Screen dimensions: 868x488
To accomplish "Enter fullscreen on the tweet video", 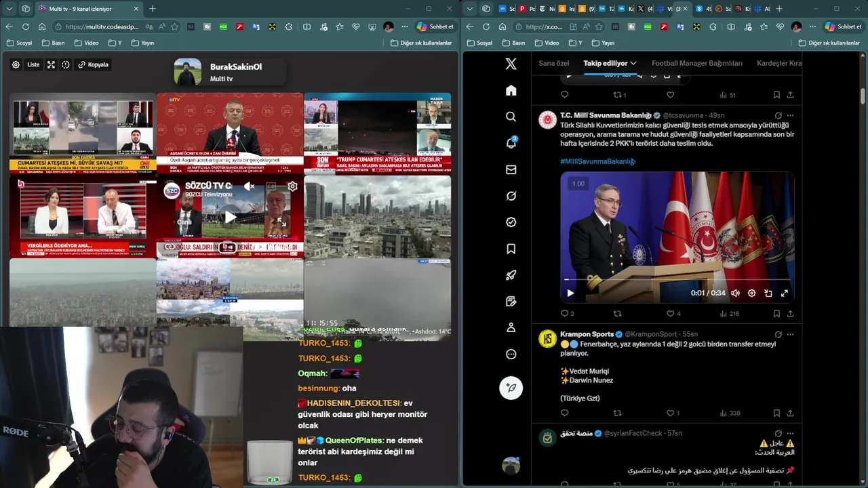I will point(785,293).
